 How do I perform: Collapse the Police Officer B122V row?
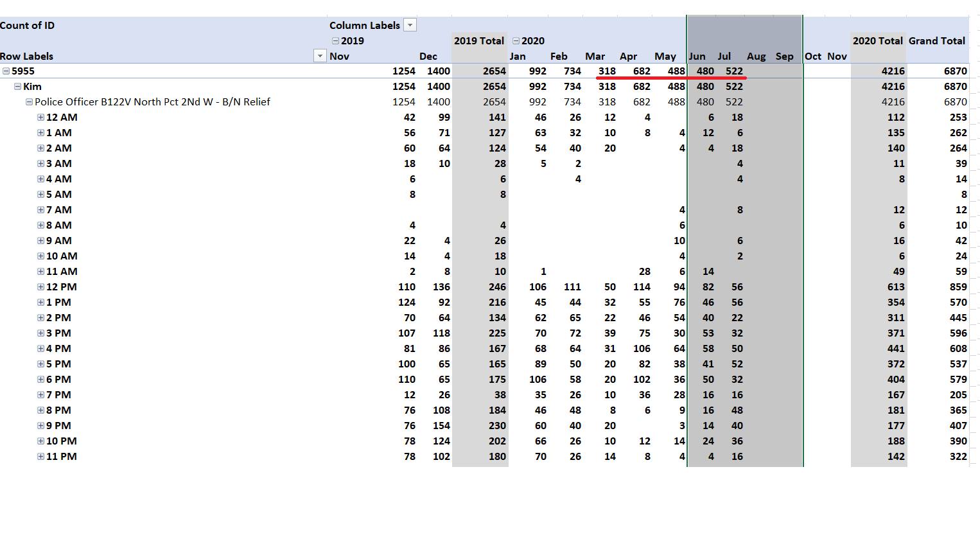point(29,102)
